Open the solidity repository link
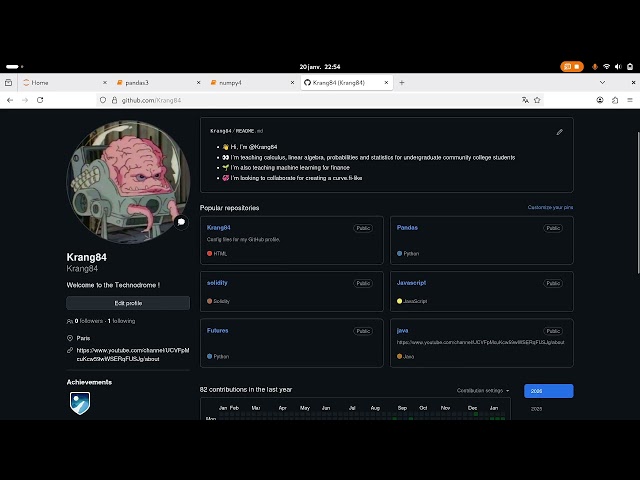This screenshot has width=640, height=480. pyautogui.click(x=217, y=283)
